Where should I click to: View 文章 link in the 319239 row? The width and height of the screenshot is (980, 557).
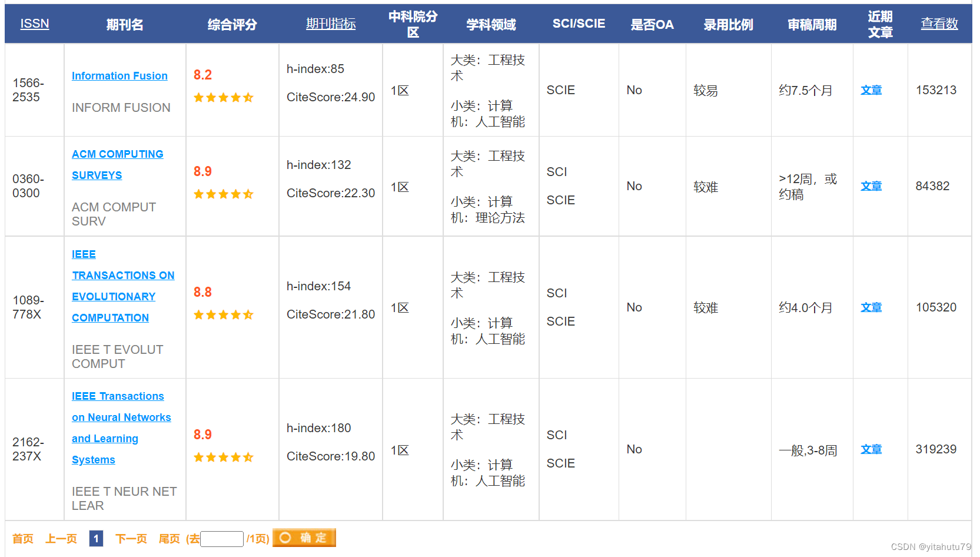pyautogui.click(x=871, y=449)
